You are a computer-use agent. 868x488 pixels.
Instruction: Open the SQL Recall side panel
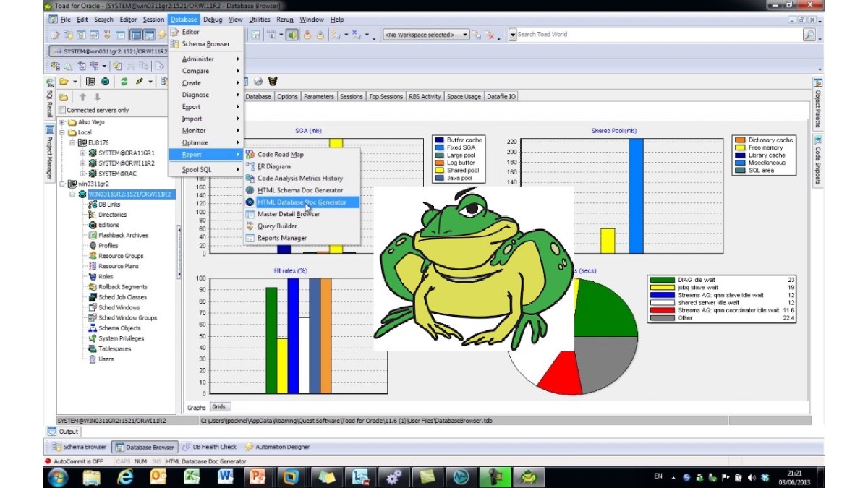(x=48, y=99)
